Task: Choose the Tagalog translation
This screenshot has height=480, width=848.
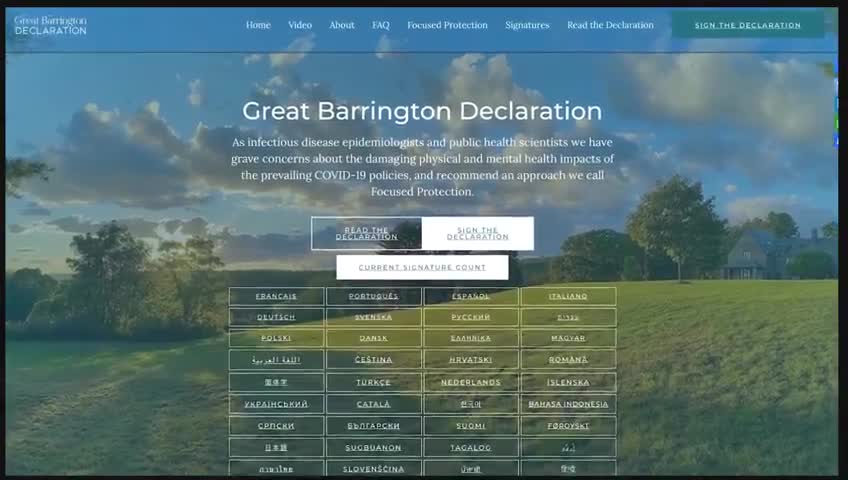Action: [x=471, y=448]
